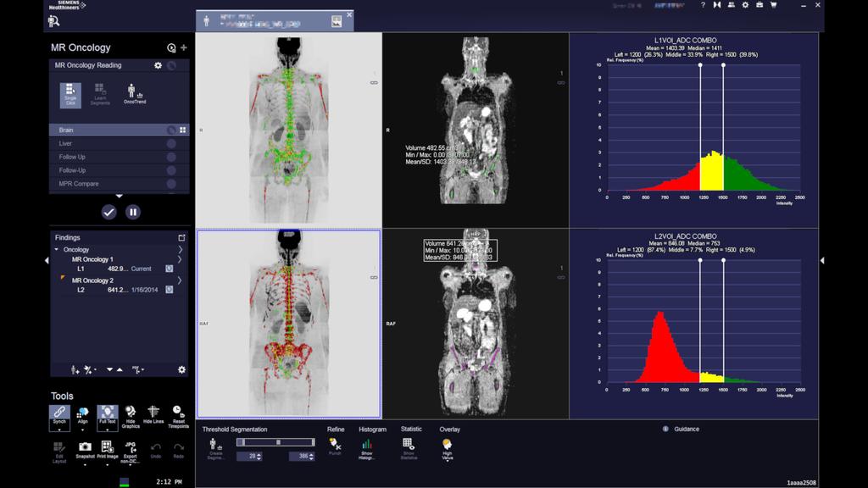This screenshot has height=488, width=868.
Task: Open the Print Image tool
Action: click(107, 446)
